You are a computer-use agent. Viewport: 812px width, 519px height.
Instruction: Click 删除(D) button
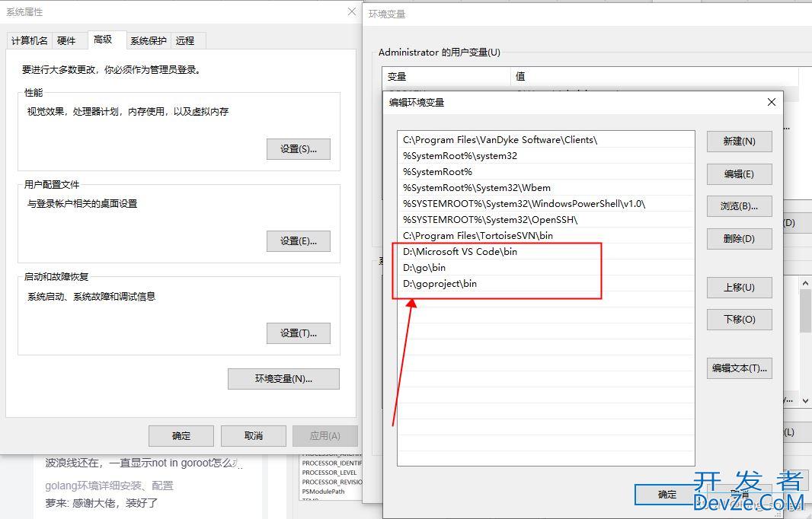tap(739, 238)
